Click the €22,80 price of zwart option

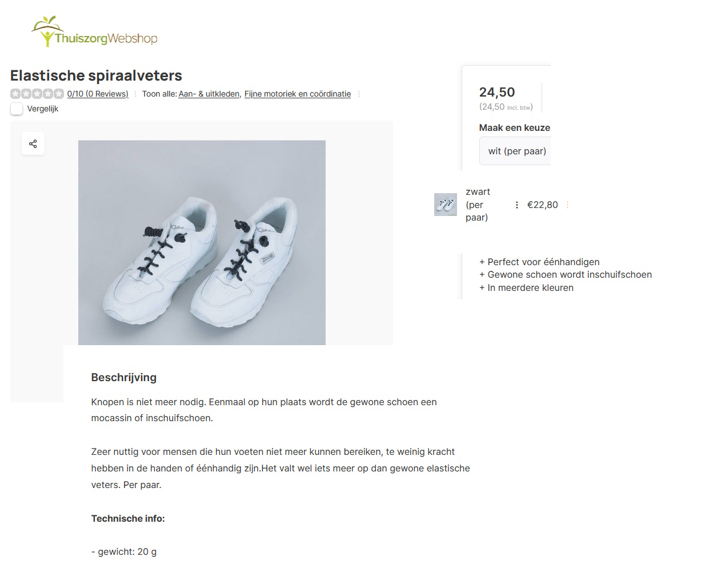coord(542,205)
